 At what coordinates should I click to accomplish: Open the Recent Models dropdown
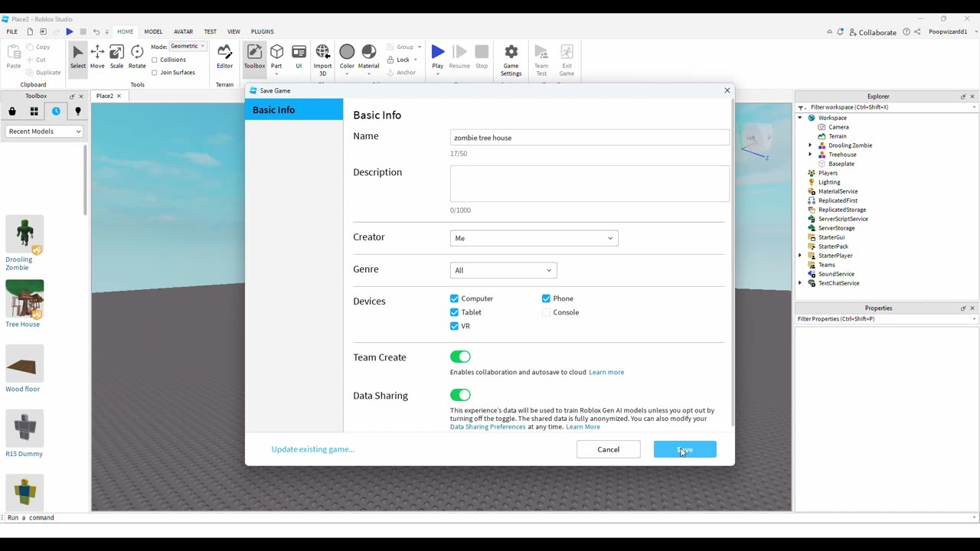point(44,132)
